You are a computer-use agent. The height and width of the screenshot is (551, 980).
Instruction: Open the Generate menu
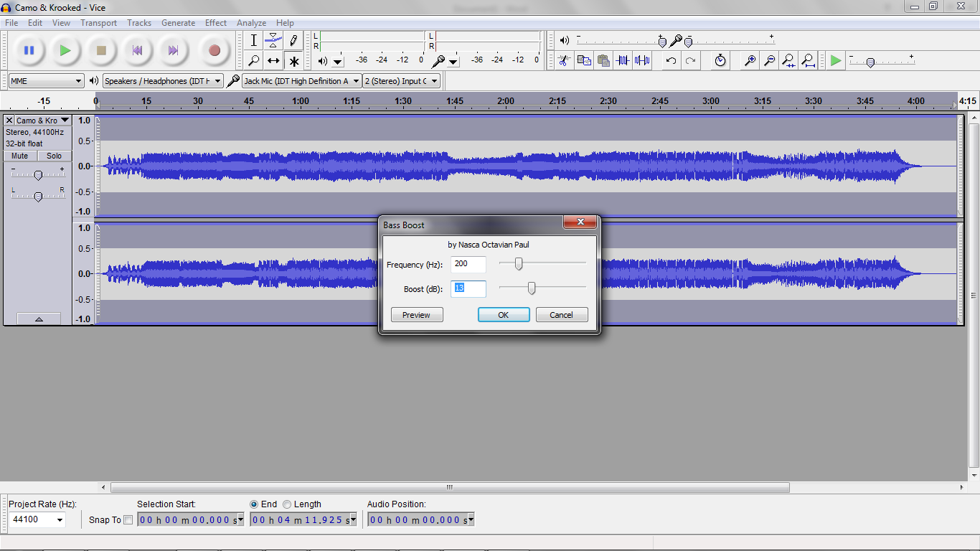click(178, 23)
